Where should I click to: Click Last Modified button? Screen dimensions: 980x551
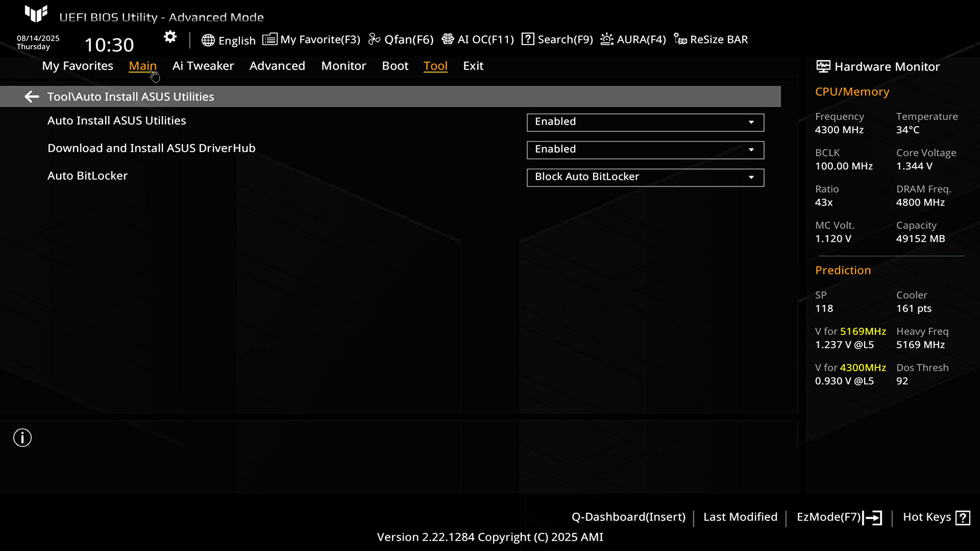click(x=740, y=517)
